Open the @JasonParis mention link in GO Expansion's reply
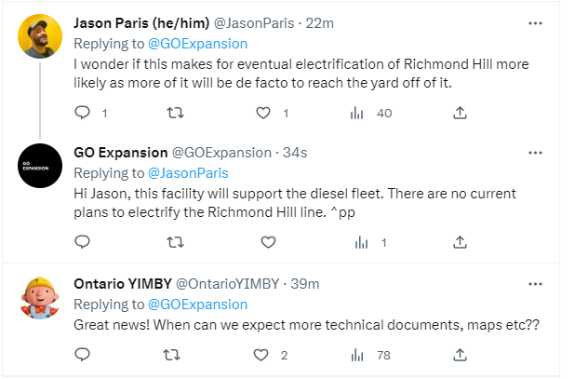This screenshot has width=588, height=379. tap(188, 172)
